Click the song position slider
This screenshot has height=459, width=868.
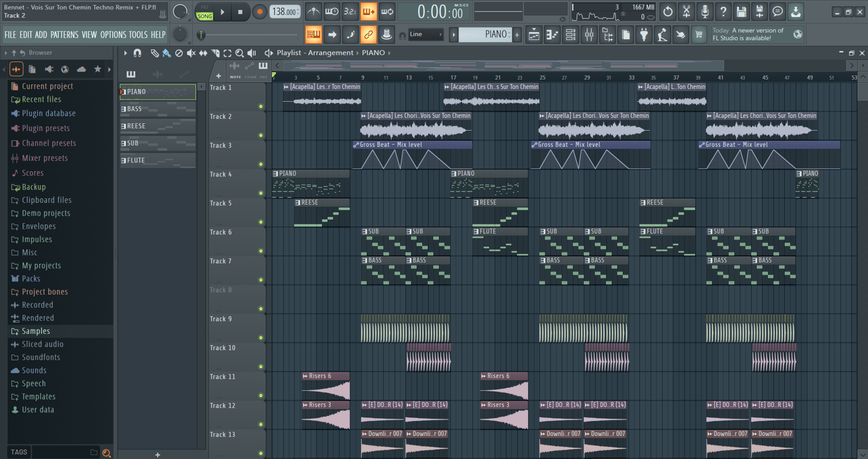coord(249,35)
